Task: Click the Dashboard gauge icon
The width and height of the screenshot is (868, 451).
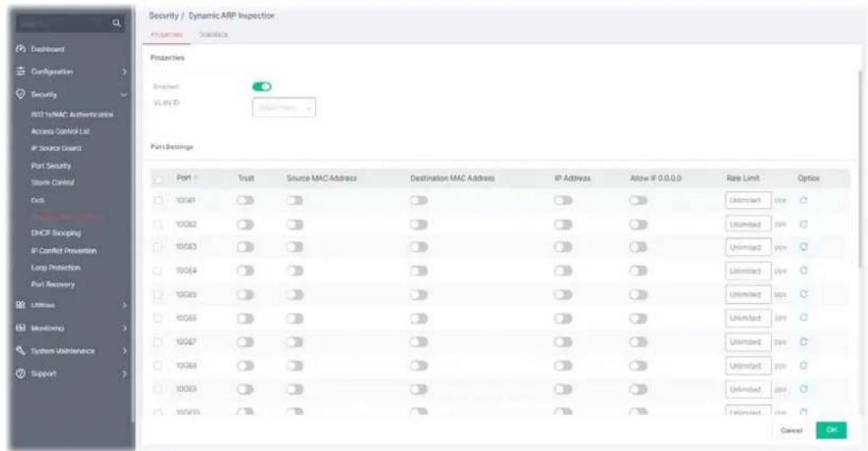Action: [x=21, y=49]
